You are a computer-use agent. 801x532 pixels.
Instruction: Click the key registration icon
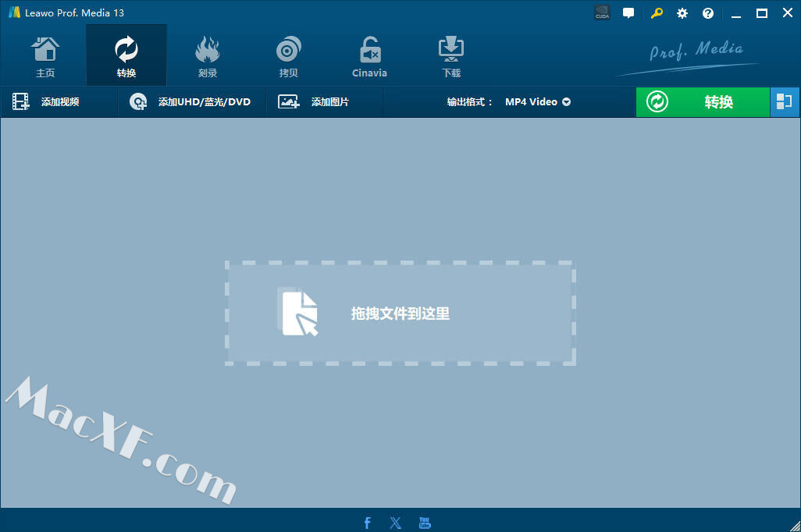click(x=657, y=13)
